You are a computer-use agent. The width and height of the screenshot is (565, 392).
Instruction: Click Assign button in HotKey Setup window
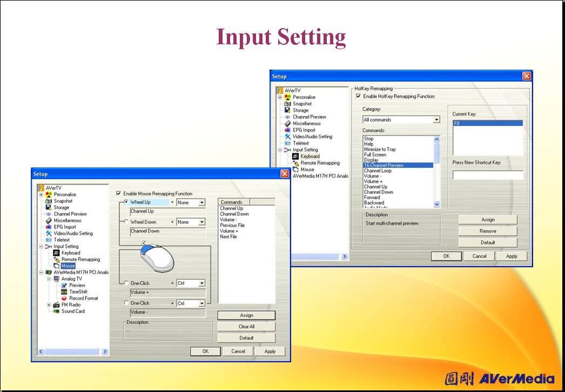[x=488, y=219]
